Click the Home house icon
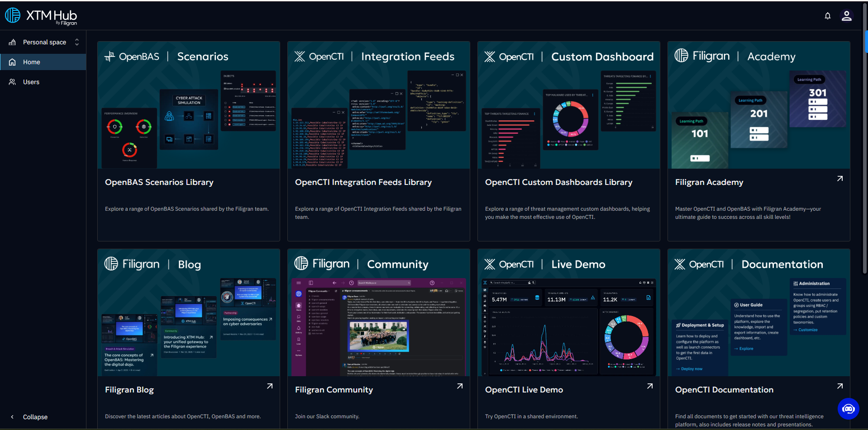This screenshot has width=868, height=430. (12, 62)
